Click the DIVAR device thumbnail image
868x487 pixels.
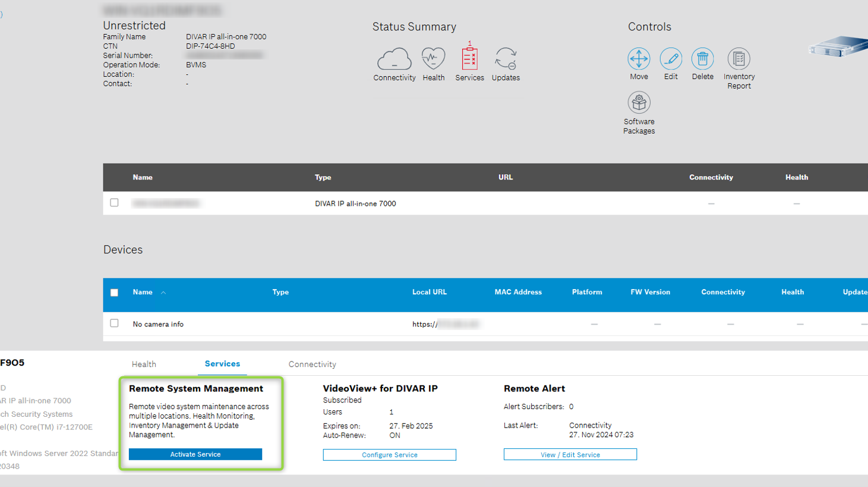click(x=838, y=48)
